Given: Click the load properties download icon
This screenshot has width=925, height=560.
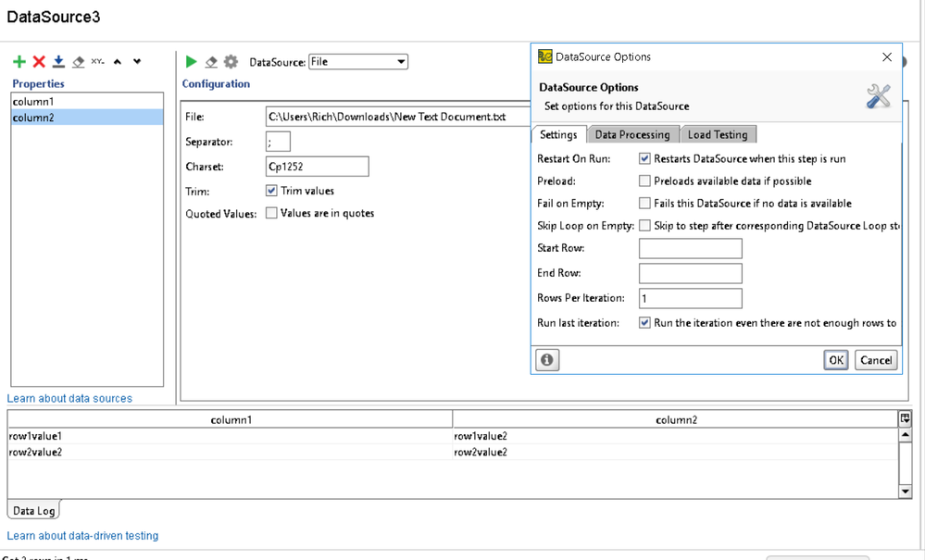Looking at the screenshot, I should pyautogui.click(x=58, y=62).
